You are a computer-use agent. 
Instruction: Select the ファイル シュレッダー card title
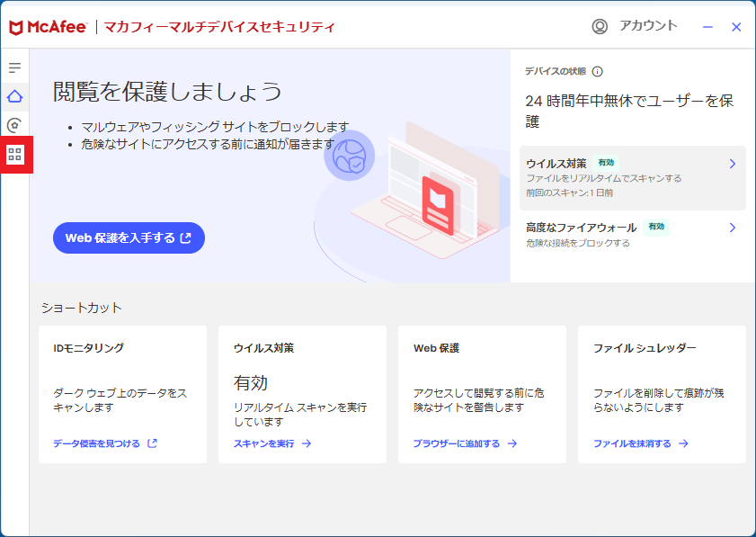point(645,348)
